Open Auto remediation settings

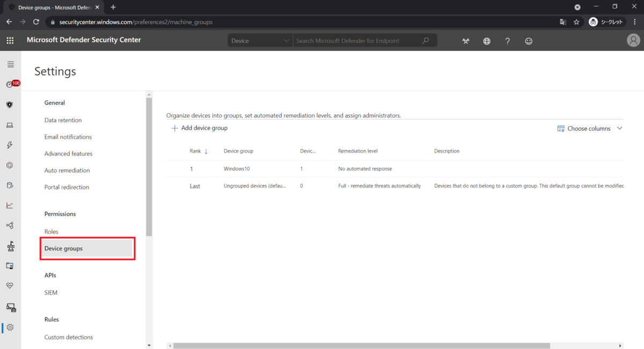tap(67, 170)
